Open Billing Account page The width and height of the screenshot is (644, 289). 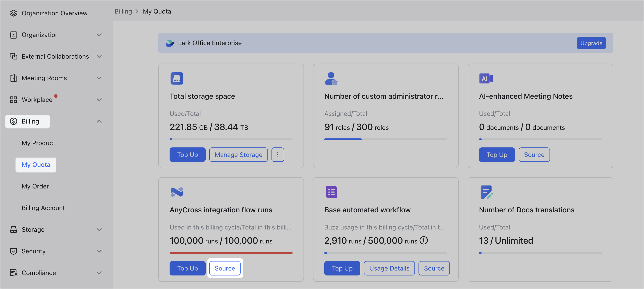click(43, 208)
